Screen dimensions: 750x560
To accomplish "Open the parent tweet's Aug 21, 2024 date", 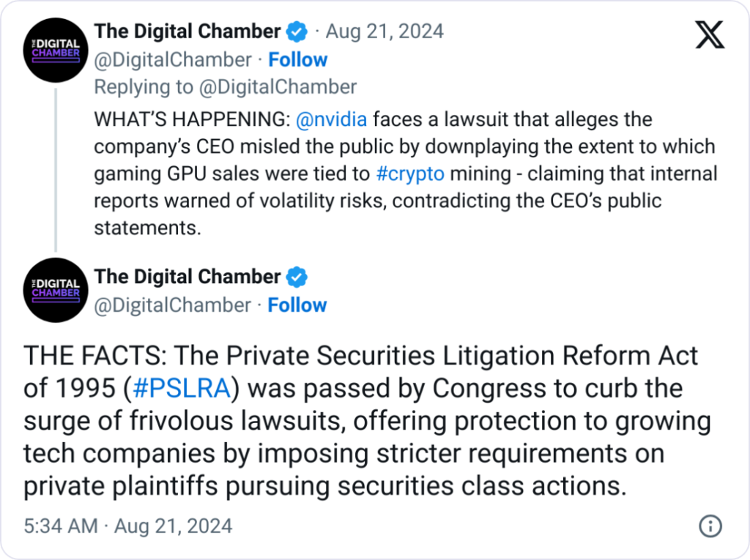I will (385, 31).
